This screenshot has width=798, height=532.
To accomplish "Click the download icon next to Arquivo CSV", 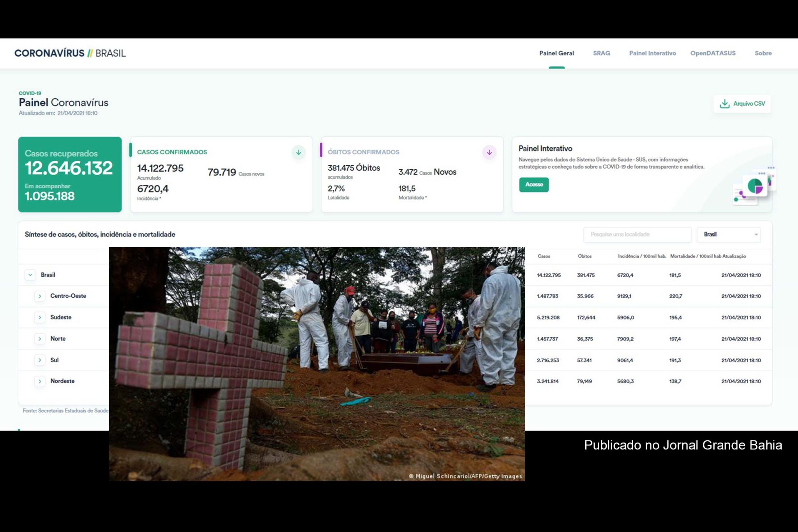I will click(x=724, y=104).
